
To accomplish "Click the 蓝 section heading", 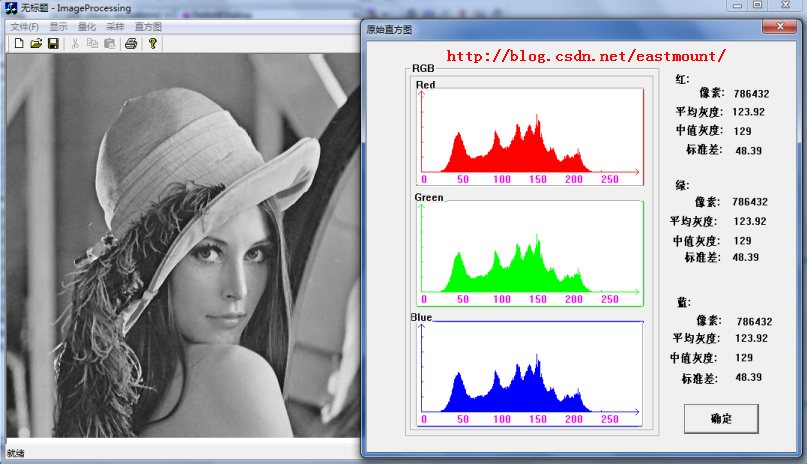I will 683,302.
